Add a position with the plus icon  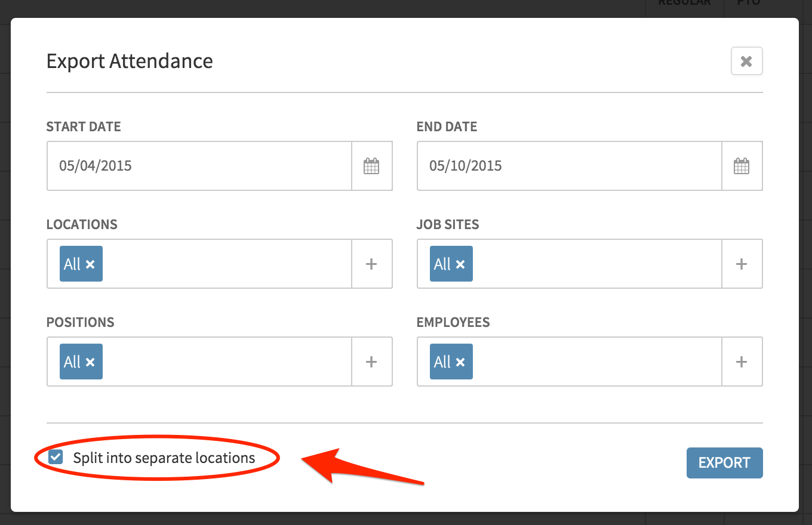[x=371, y=362]
